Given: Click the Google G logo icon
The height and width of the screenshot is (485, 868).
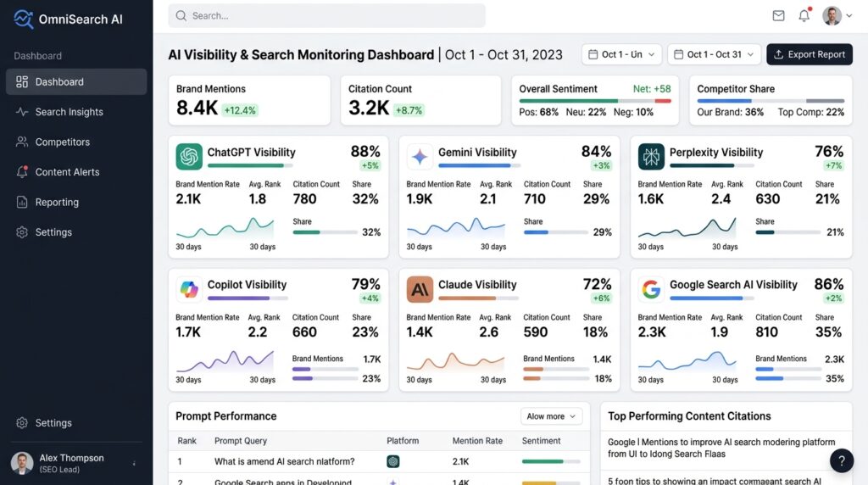Looking at the screenshot, I should (651, 290).
